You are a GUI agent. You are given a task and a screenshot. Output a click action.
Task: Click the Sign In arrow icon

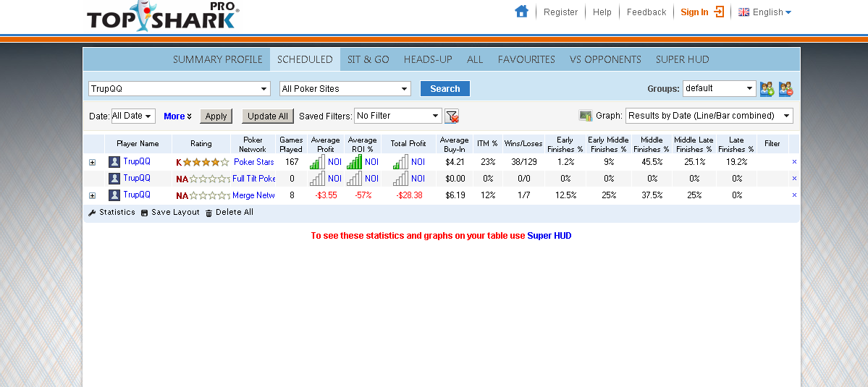point(719,12)
